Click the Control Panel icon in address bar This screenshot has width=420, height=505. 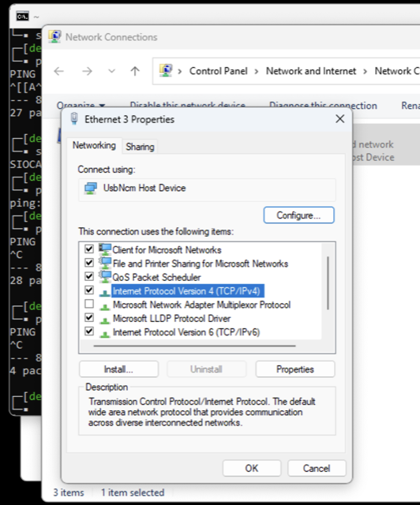(x=166, y=70)
